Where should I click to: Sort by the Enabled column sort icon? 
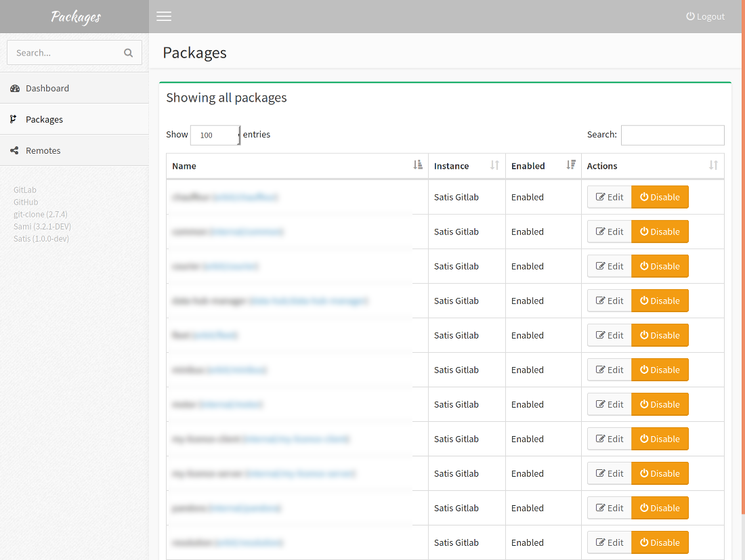571,165
